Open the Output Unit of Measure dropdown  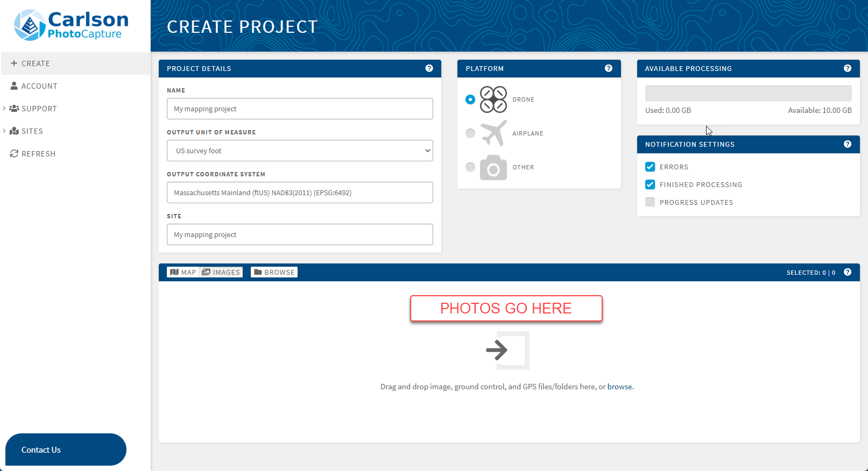point(300,151)
